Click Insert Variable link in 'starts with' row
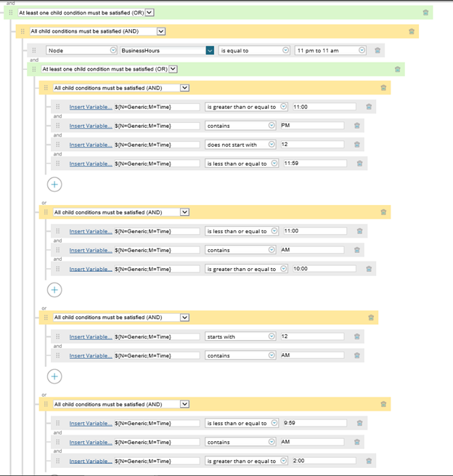 tap(91, 336)
